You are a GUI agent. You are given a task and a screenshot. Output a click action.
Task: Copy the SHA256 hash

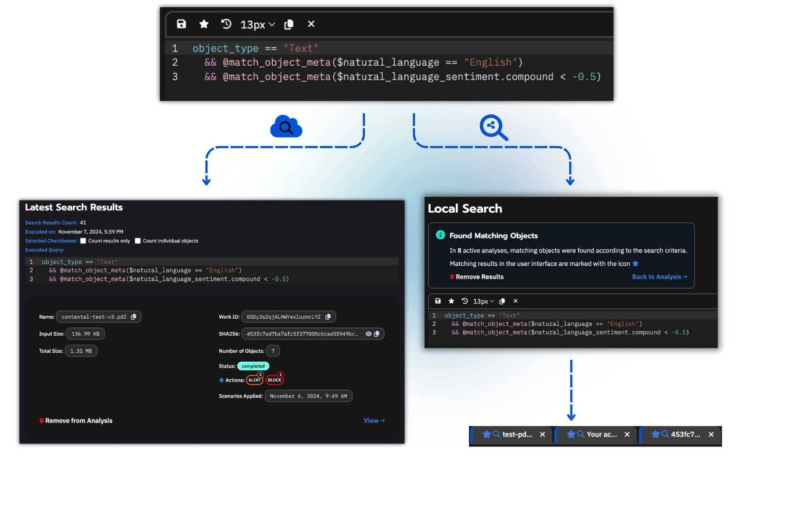click(x=377, y=333)
